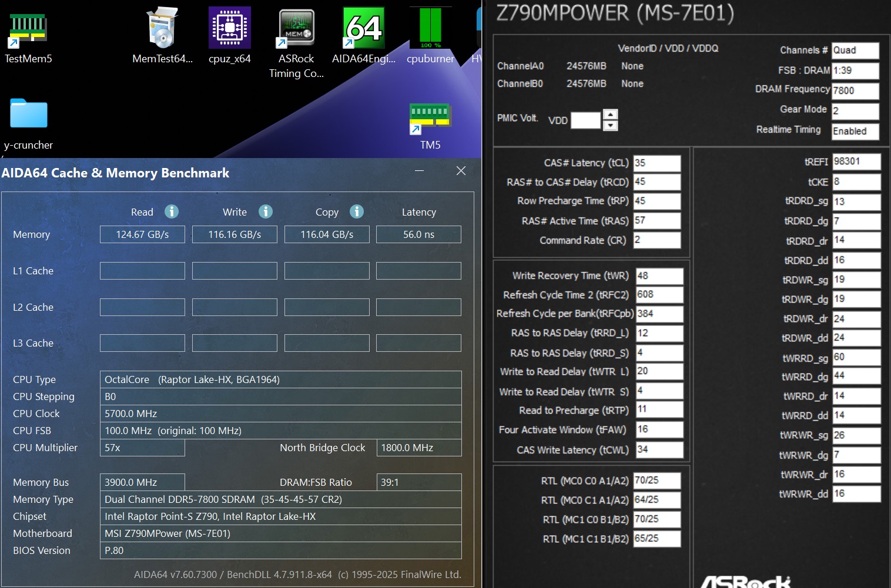Select the Row Precharge Time (tRP) field
The width and height of the screenshot is (891, 588).
657,201
